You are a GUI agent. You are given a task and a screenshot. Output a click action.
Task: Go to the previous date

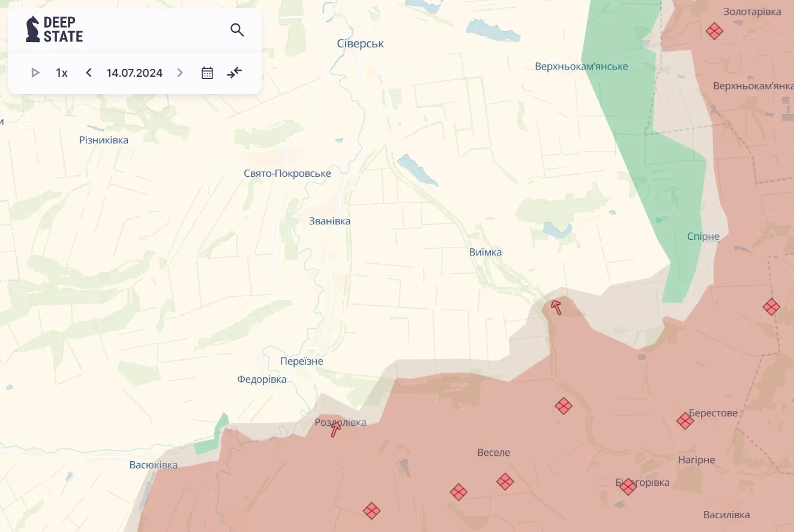click(x=89, y=73)
